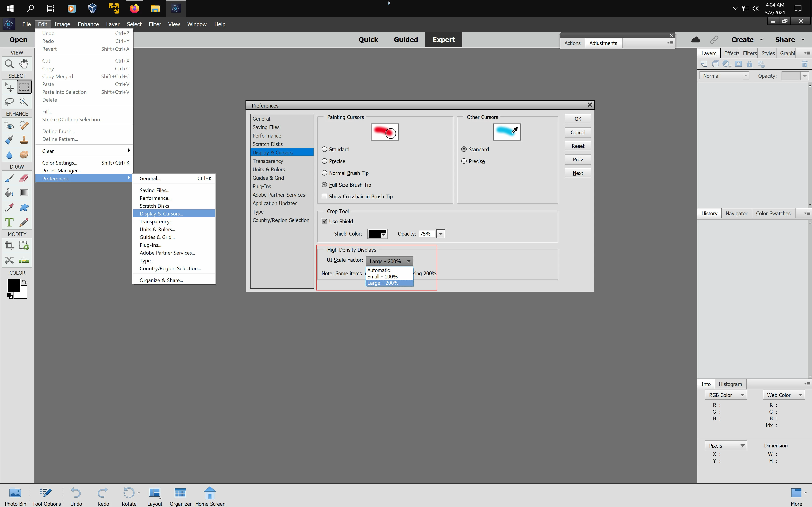
Task: Pick the Clone Stamp tool
Action: (x=24, y=140)
